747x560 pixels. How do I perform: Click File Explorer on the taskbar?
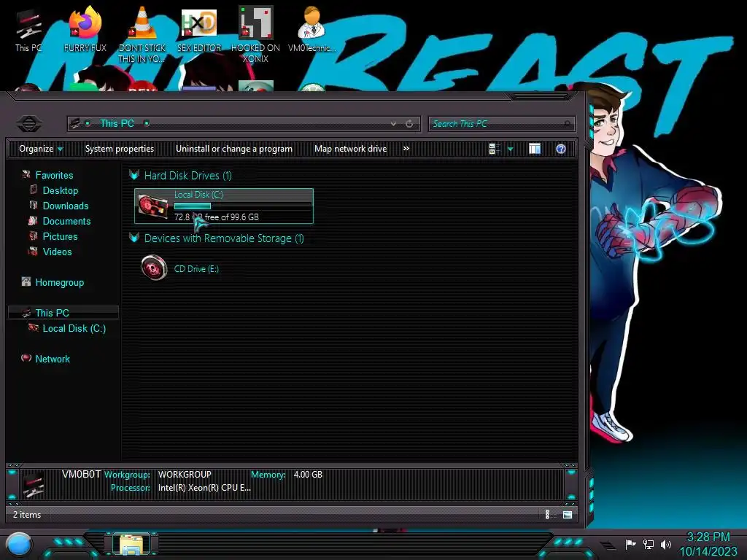point(131,545)
